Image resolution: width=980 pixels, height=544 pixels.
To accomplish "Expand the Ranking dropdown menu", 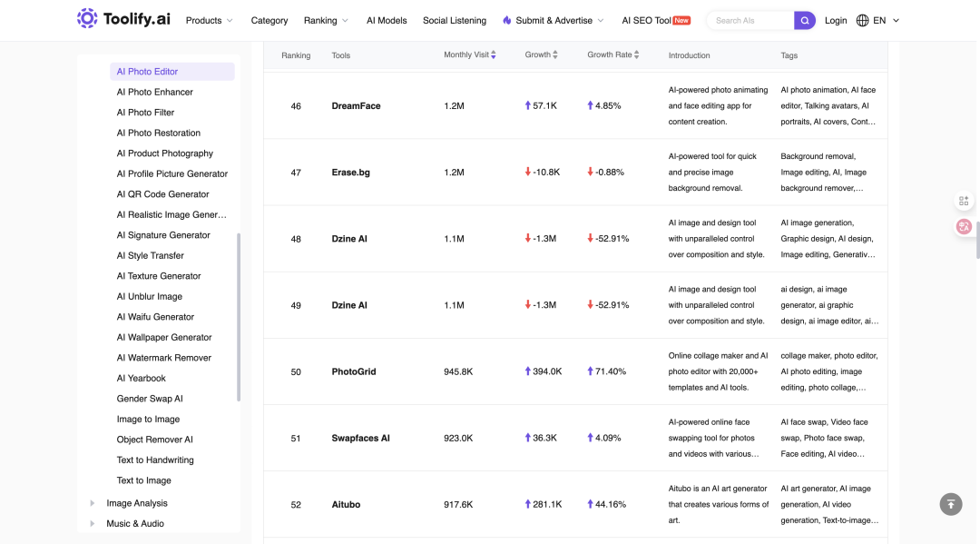I will [327, 21].
